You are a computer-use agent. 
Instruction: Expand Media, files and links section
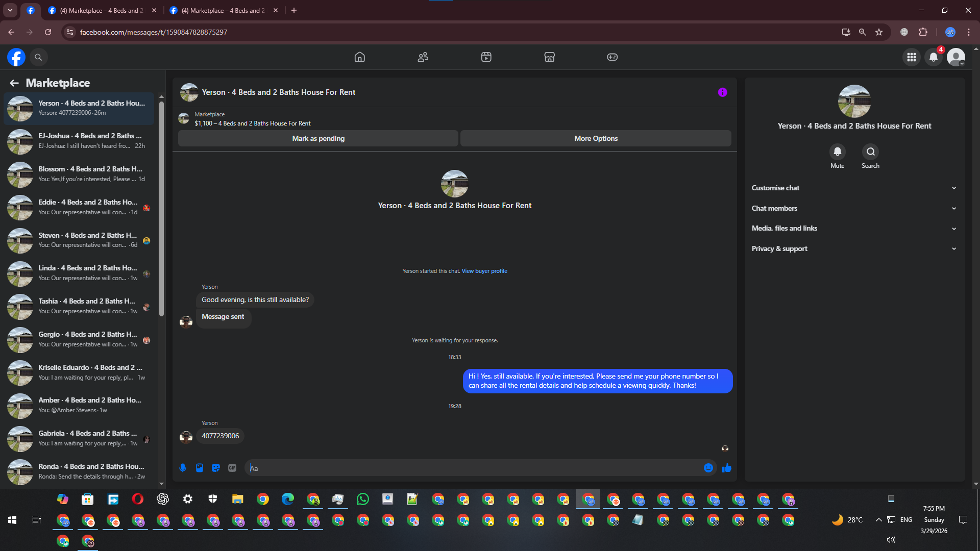pyautogui.click(x=854, y=228)
